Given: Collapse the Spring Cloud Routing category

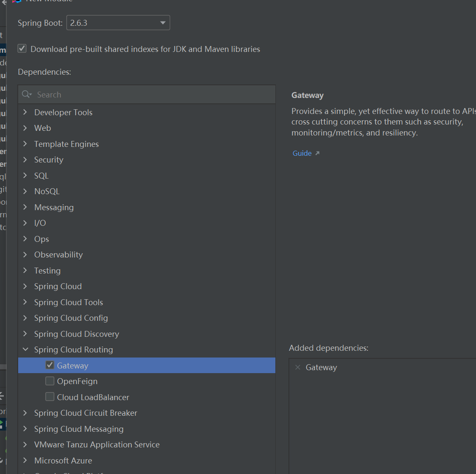Looking at the screenshot, I should click(x=25, y=349).
